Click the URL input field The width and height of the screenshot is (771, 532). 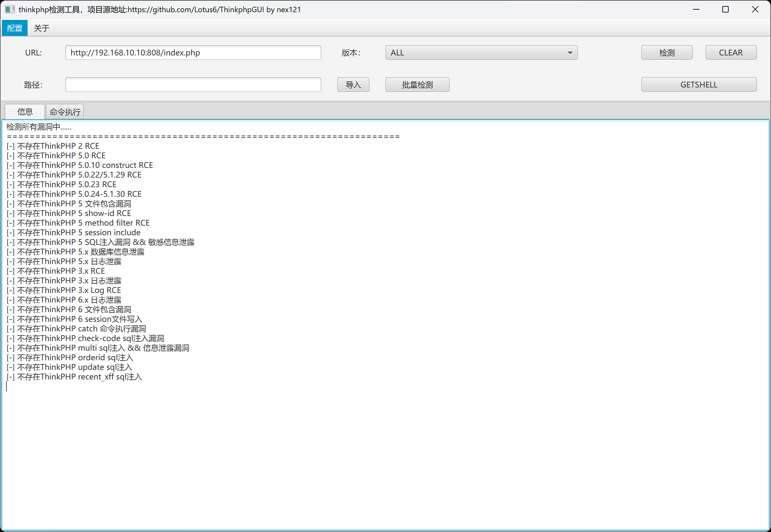(x=193, y=53)
